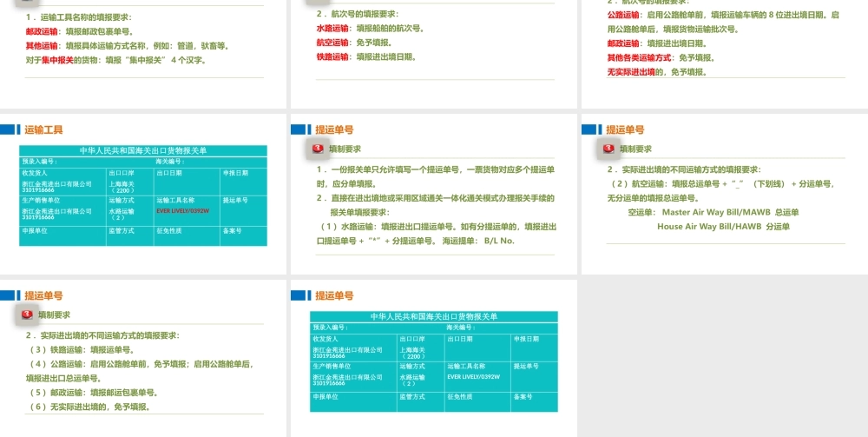Click the red 3 icon on the 铁路运输 提运单号 slide
Screen dimensions: 868x437
click(x=27, y=315)
